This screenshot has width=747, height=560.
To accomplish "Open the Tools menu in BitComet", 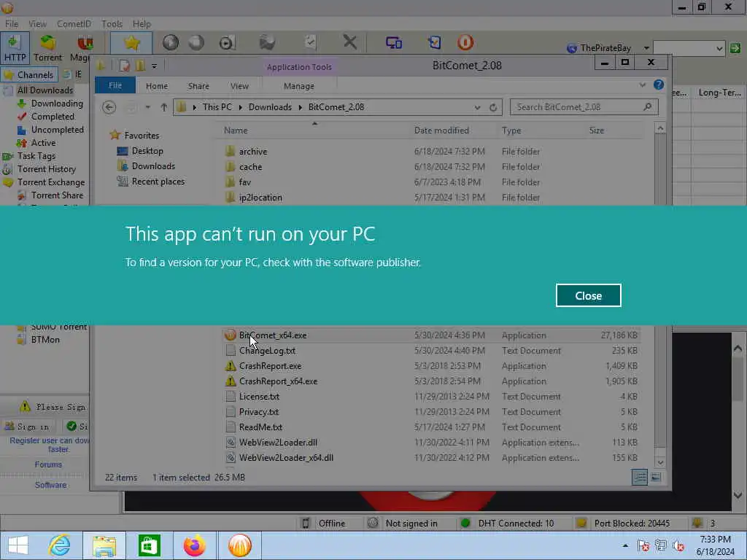I will pos(112,24).
